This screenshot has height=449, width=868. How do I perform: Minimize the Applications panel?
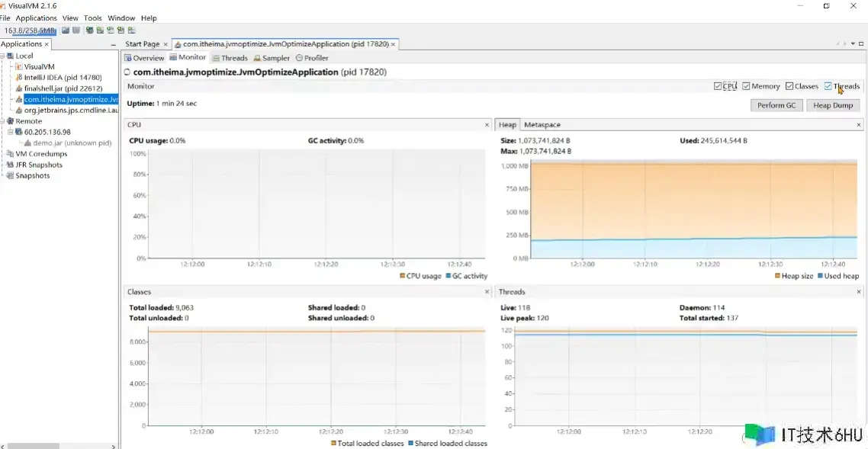(x=114, y=44)
